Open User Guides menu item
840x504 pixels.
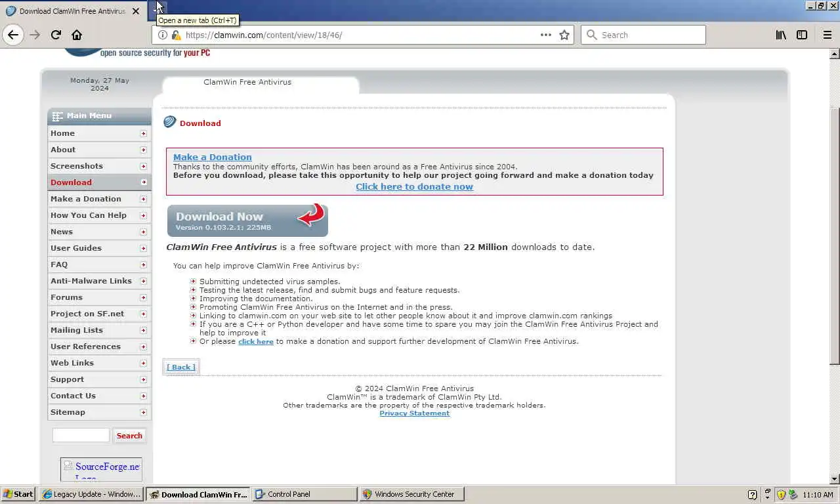click(x=99, y=248)
